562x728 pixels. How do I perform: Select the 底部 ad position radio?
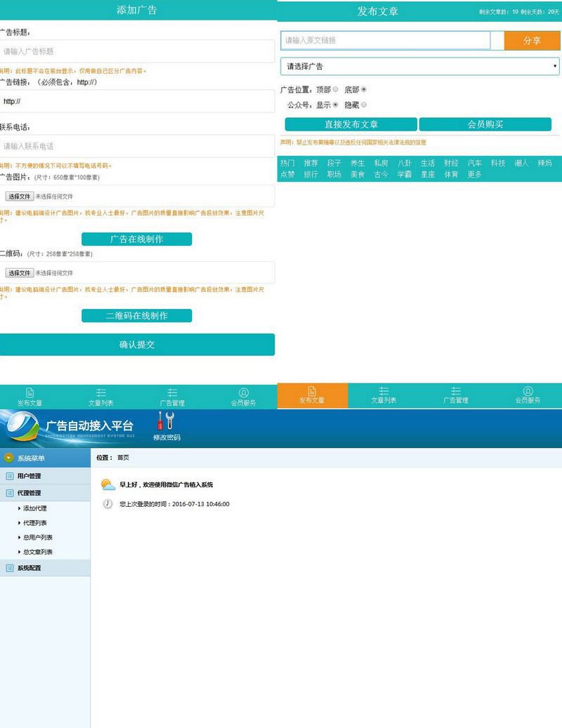[364, 91]
